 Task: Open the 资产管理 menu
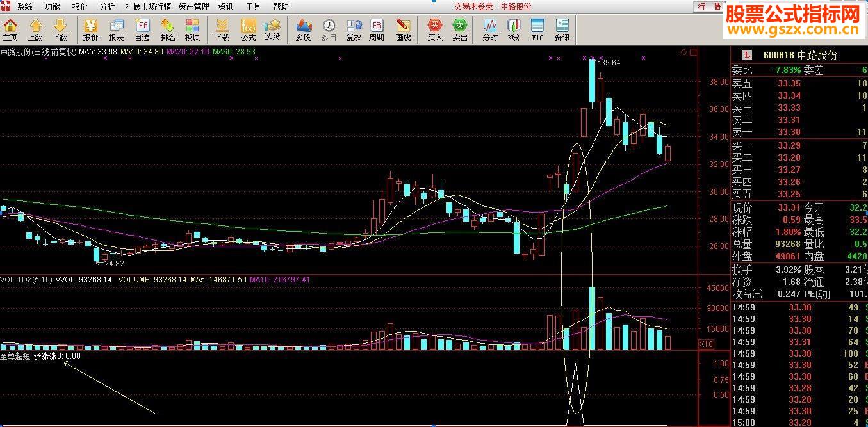(x=193, y=6)
